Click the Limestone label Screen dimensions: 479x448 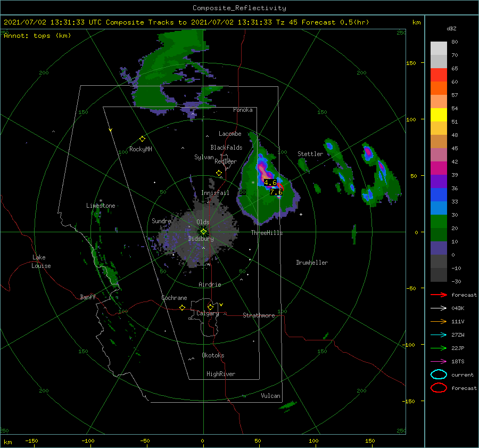tap(101, 206)
